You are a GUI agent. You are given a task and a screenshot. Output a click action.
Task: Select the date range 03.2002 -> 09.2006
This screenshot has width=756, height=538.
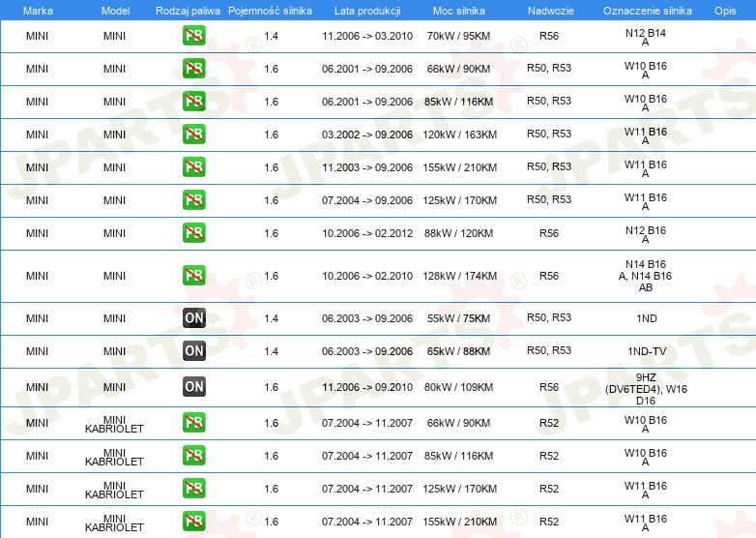(367, 134)
